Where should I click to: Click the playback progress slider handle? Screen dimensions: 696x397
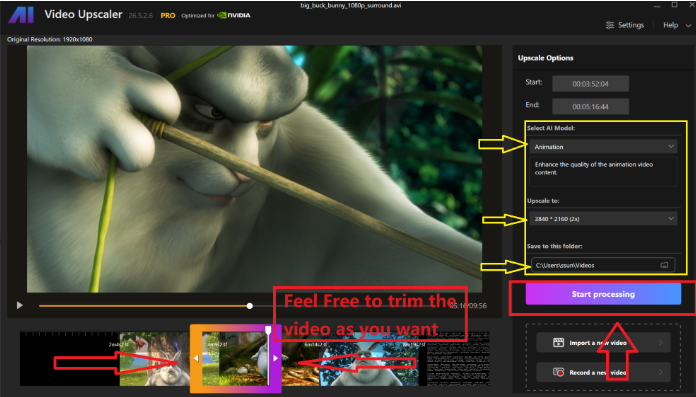(x=250, y=306)
